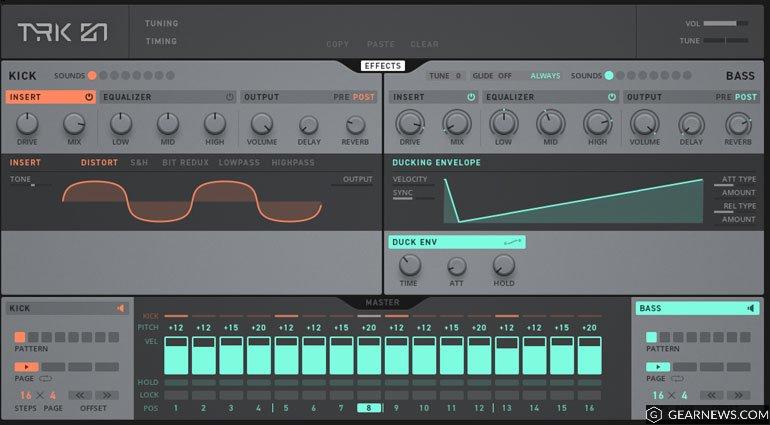The height and width of the screenshot is (425, 770).
Task: Adjust the Duck Env Att knob
Action: point(457,267)
